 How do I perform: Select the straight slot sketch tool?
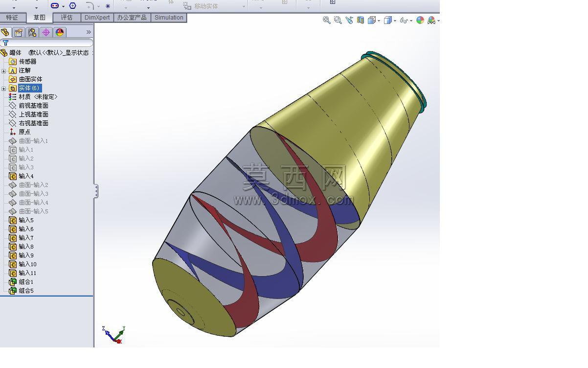55,5
